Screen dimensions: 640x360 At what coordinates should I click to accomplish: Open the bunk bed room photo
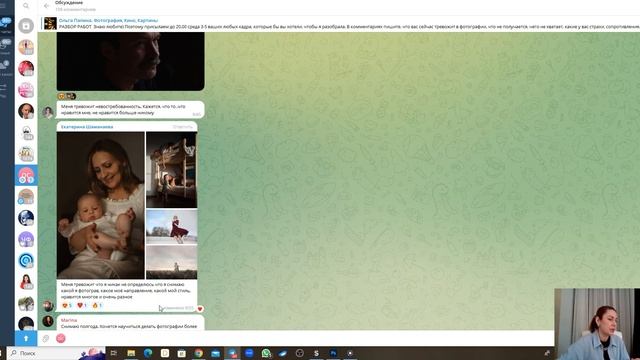tap(171, 170)
